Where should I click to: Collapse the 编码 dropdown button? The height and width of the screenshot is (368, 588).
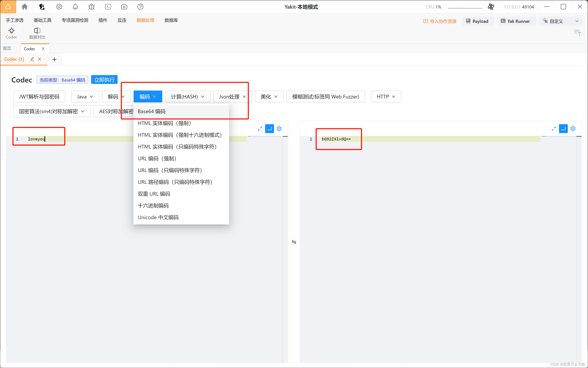point(148,97)
